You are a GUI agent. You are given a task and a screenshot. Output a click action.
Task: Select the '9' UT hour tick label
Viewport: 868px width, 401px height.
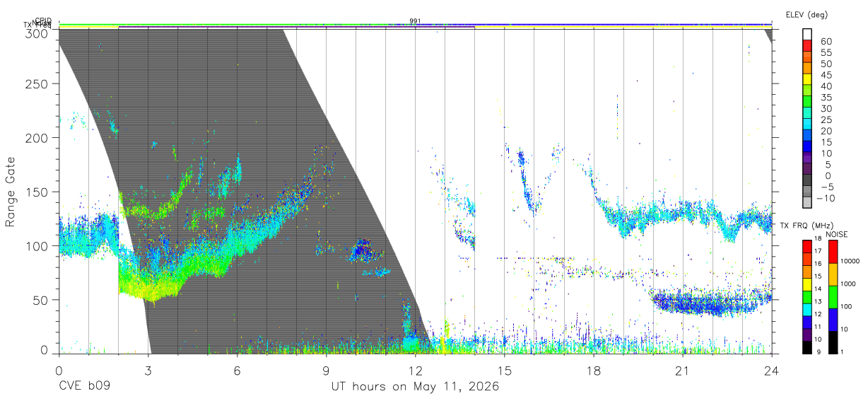pyautogui.click(x=327, y=370)
